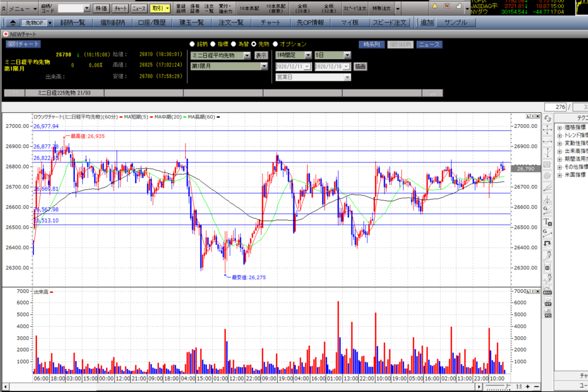Open 保有証券 in the top toolbar
Viewport: 588px width, 392px height.
click(x=195, y=8)
